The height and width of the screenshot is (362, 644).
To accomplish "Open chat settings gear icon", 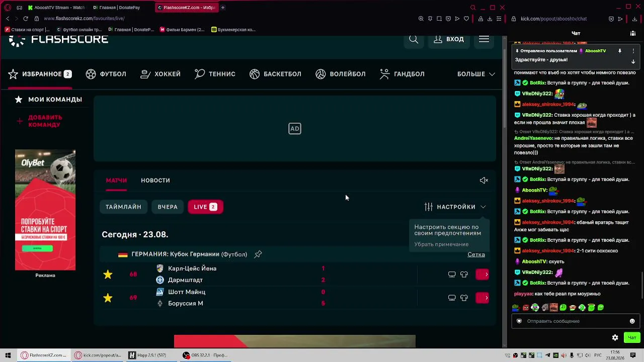I will pyautogui.click(x=615, y=338).
